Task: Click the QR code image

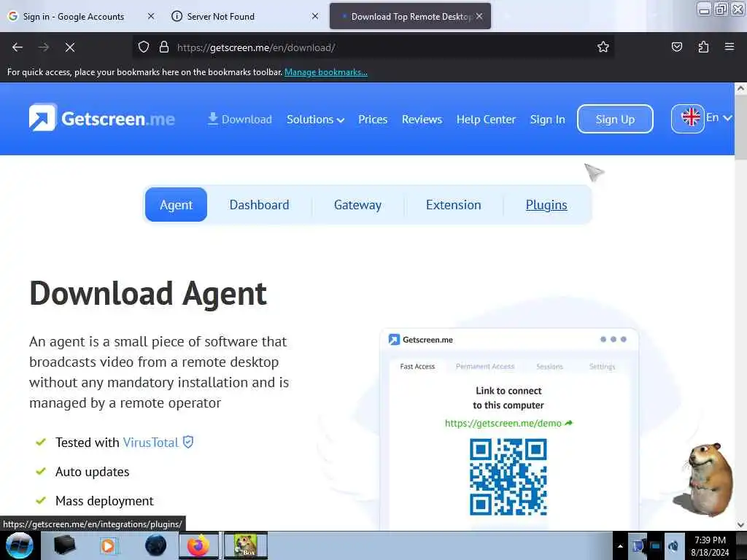Action: 508,477
